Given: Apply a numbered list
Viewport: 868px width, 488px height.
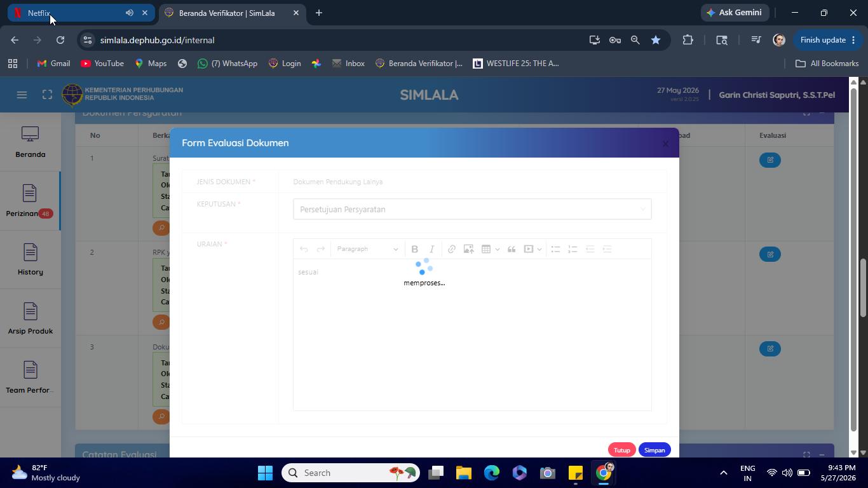Looking at the screenshot, I should click(x=573, y=249).
